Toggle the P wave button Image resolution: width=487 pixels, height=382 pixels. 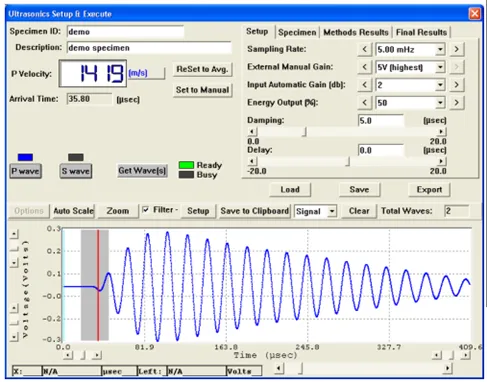pos(25,171)
